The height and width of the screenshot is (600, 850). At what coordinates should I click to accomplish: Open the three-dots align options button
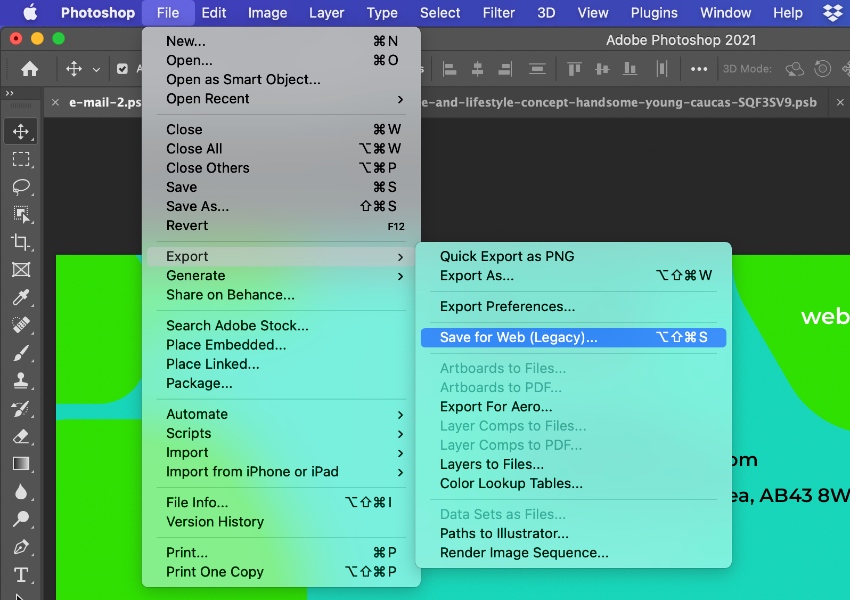(699, 69)
